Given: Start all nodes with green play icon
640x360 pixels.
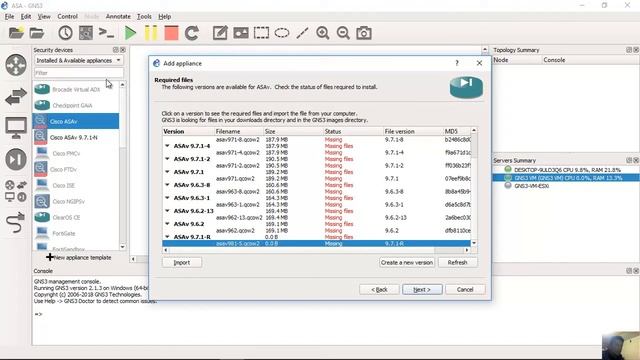Looking at the screenshot, I should pos(130,33).
